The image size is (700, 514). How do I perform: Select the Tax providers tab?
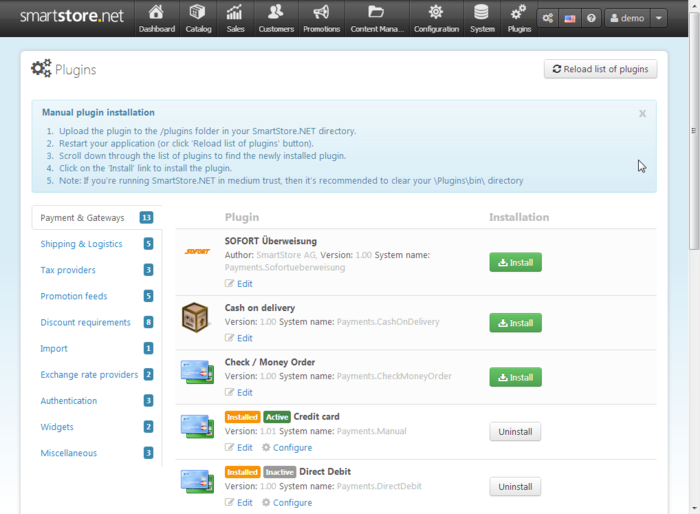tap(96, 270)
